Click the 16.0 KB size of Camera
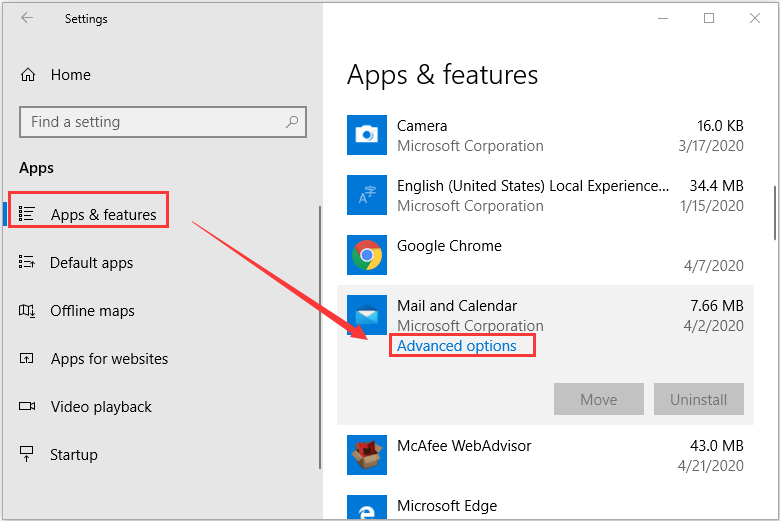The height and width of the screenshot is (521, 780). [720, 126]
